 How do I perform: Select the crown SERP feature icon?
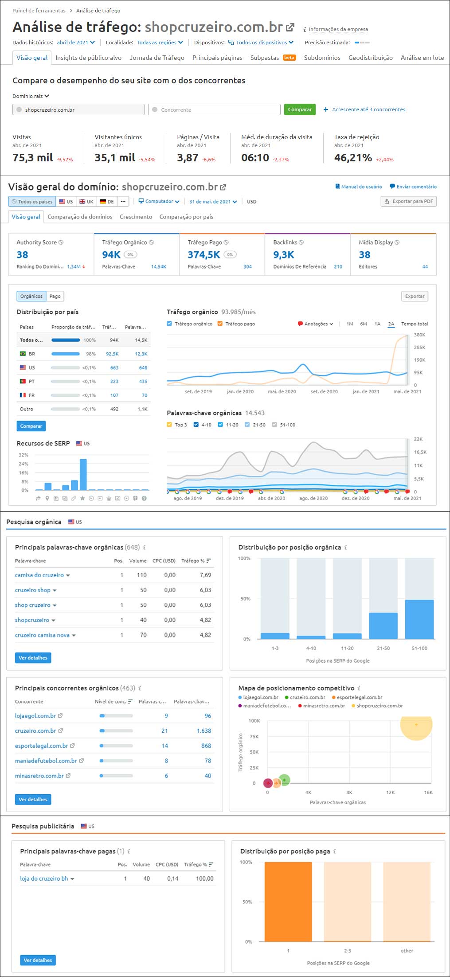(x=109, y=499)
